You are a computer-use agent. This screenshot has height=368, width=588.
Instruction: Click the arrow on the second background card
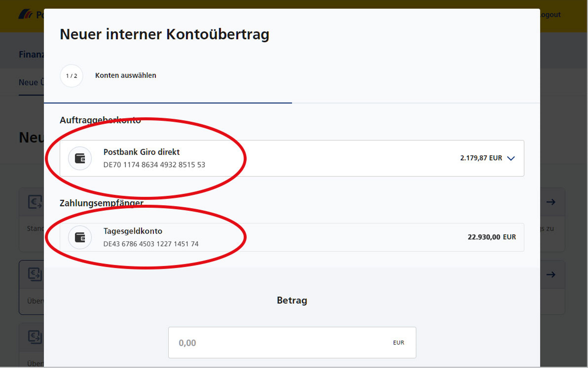551,275
